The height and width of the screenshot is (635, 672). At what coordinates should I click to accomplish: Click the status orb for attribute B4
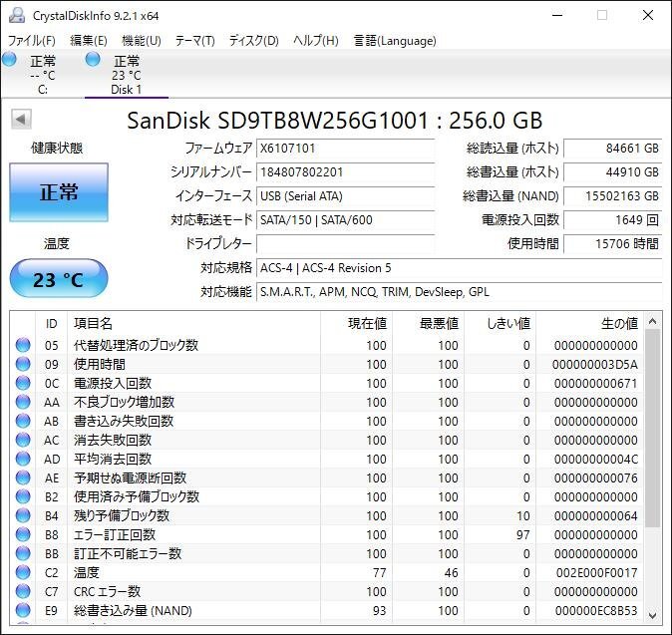(23, 515)
